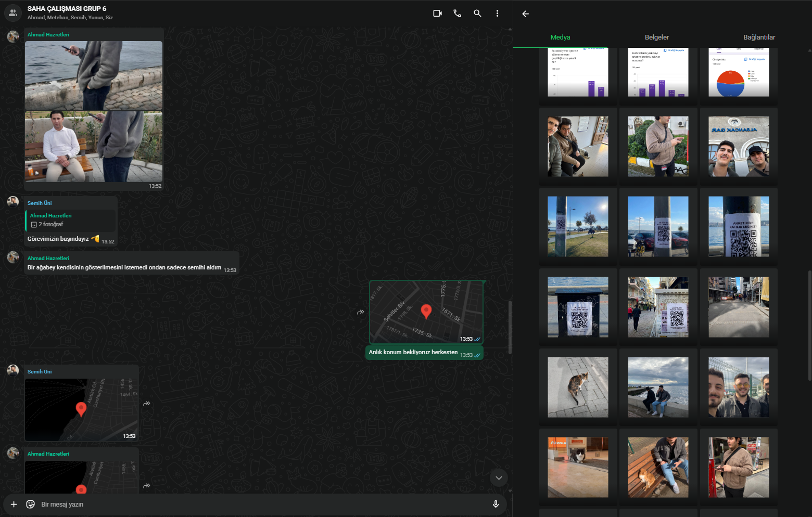Open the attach plus menu
The width and height of the screenshot is (812, 517).
[14, 504]
